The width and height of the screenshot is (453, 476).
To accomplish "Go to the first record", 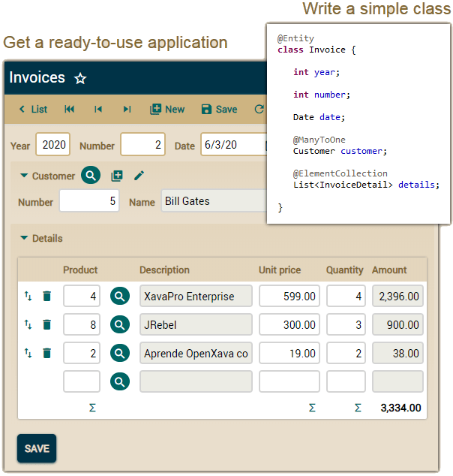I will point(70,110).
